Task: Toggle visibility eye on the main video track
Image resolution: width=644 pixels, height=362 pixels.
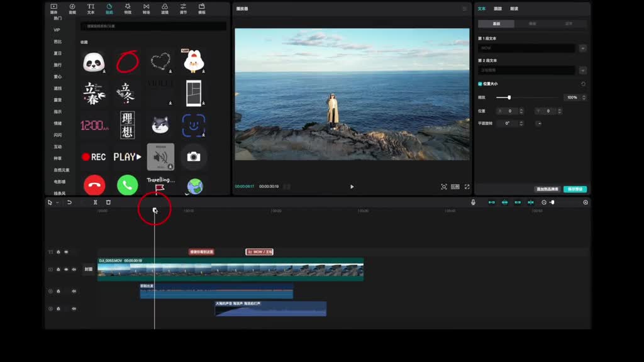Action: click(x=66, y=269)
